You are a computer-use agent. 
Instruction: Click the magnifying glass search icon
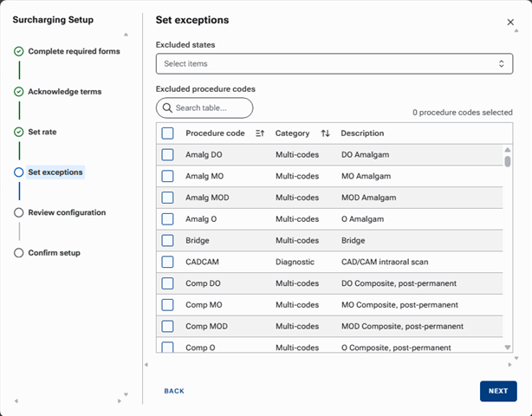[x=167, y=108]
